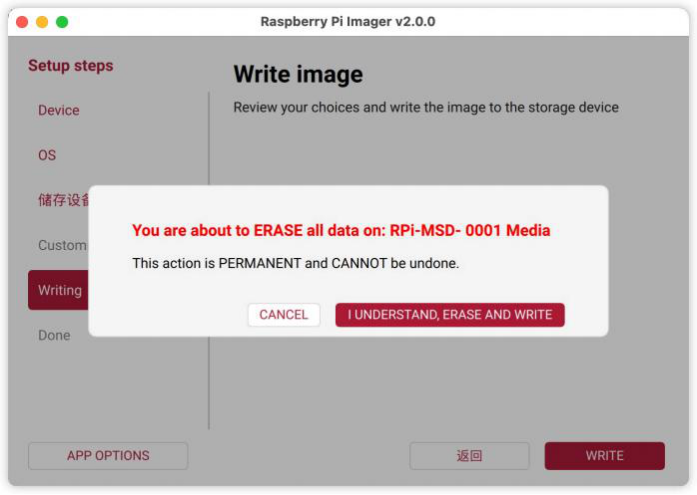Screen dimensions: 697x495
Task: Maximize the window with the green button
Action: click(x=62, y=22)
